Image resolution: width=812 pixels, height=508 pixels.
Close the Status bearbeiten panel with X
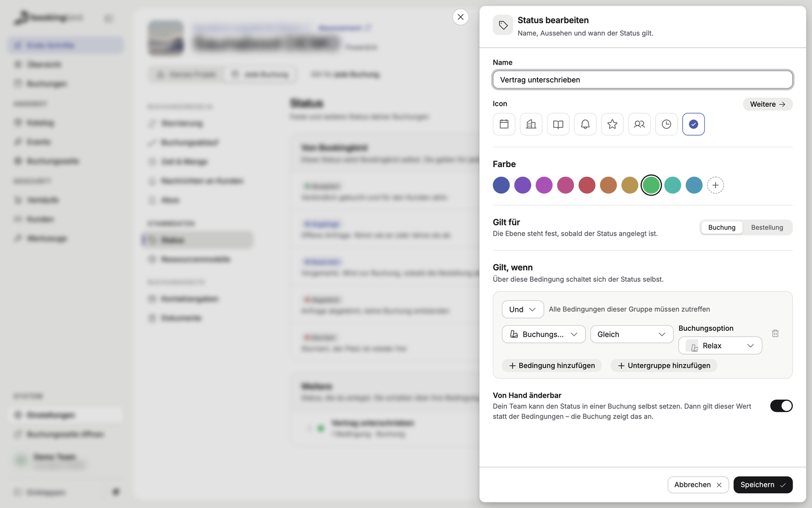[x=460, y=17]
